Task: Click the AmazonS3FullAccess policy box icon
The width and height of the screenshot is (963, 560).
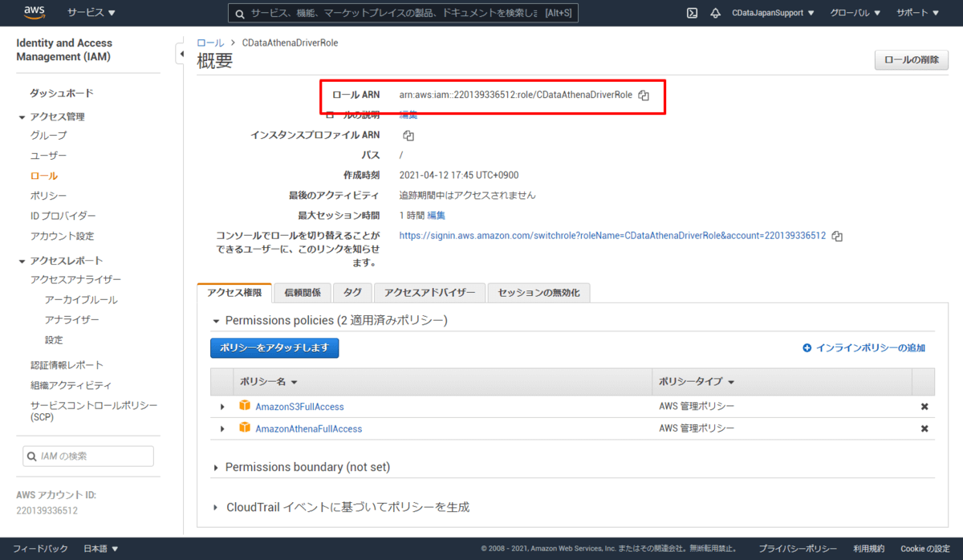Action: pos(246,406)
